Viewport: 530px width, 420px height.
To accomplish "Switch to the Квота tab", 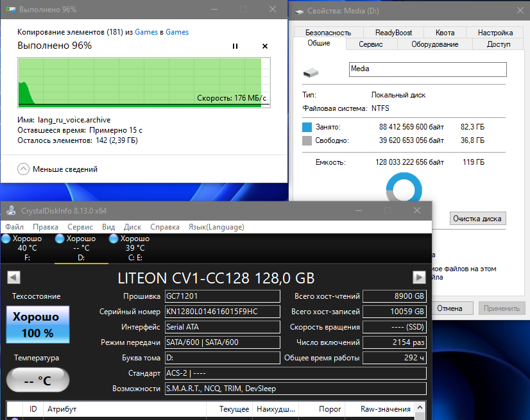I will pos(445,33).
